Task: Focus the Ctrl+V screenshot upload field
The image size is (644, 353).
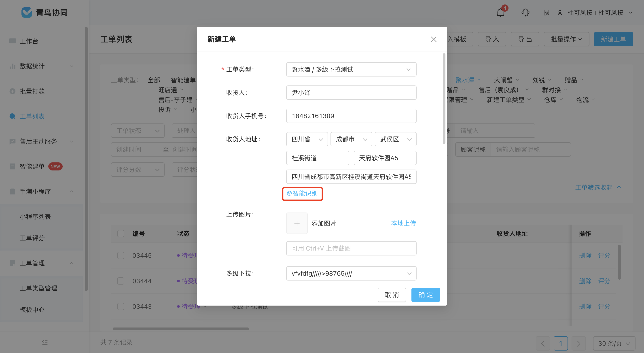Action: coord(351,249)
